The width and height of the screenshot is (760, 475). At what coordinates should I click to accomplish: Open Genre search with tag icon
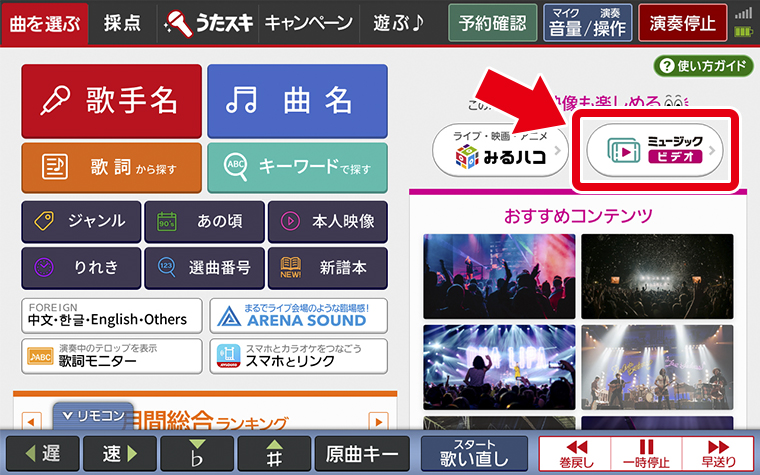coord(81,222)
